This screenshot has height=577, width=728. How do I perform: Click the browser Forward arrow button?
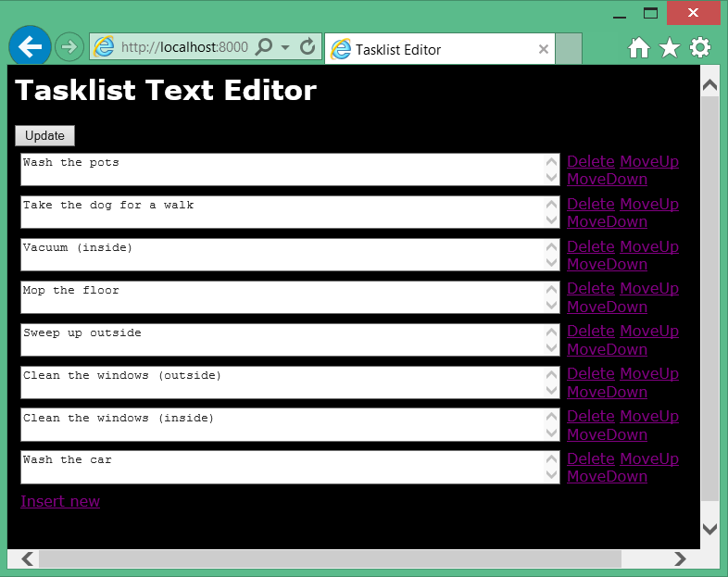pos(69,46)
